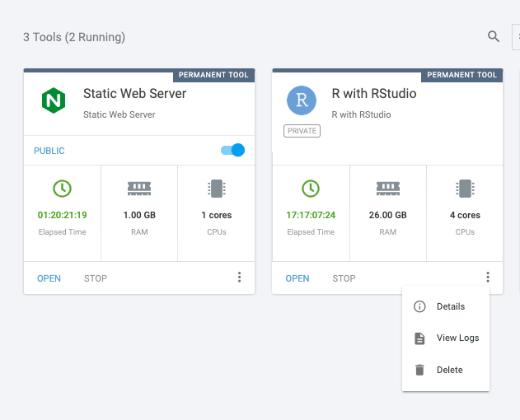Click the PRIVATE badge on RStudio card
Viewport: 520px width, 420px height.
(x=302, y=131)
